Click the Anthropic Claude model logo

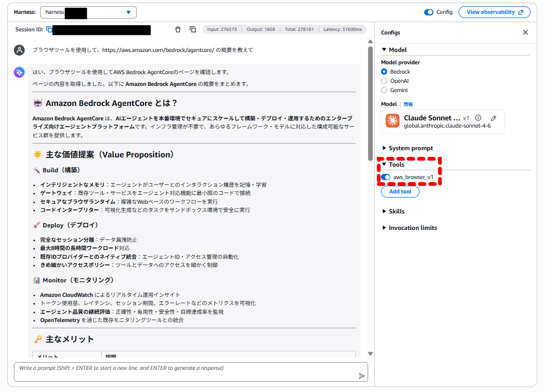(393, 121)
